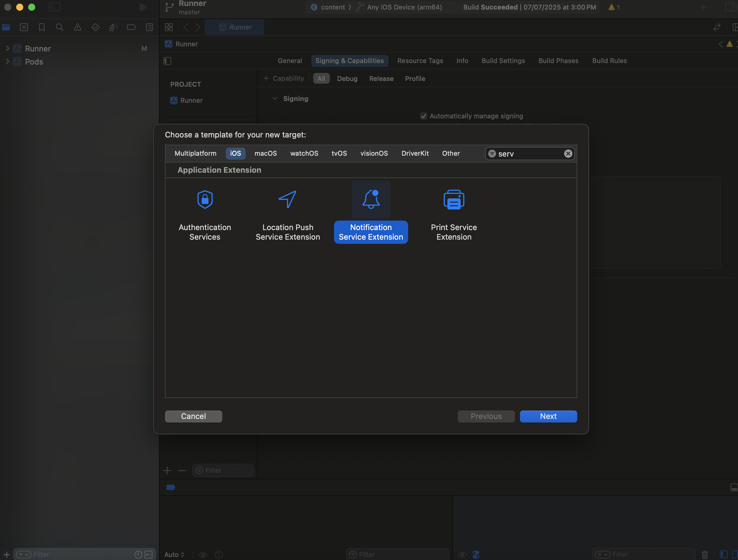This screenshot has height=560, width=738.
Task: Clear the console with trash icon
Action: [x=704, y=554]
